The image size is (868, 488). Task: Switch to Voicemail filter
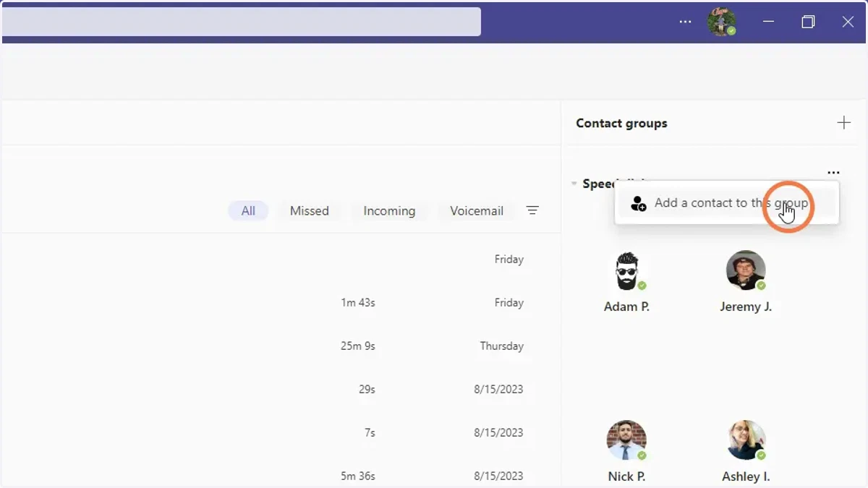[x=477, y=211]
